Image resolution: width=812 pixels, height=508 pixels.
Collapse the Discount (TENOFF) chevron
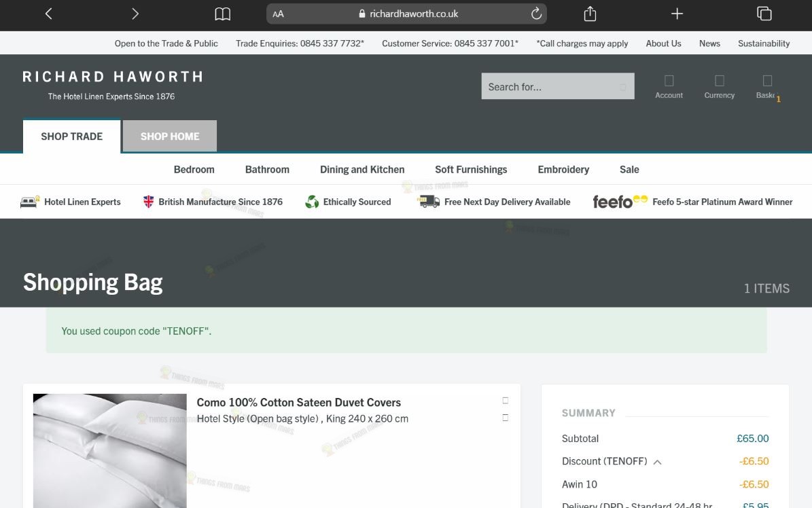click(x=657, y=462)
